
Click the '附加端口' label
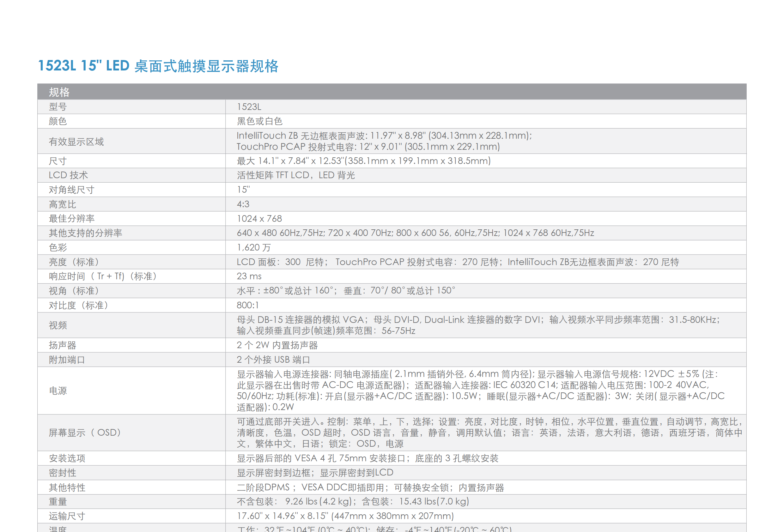point(67,360)
